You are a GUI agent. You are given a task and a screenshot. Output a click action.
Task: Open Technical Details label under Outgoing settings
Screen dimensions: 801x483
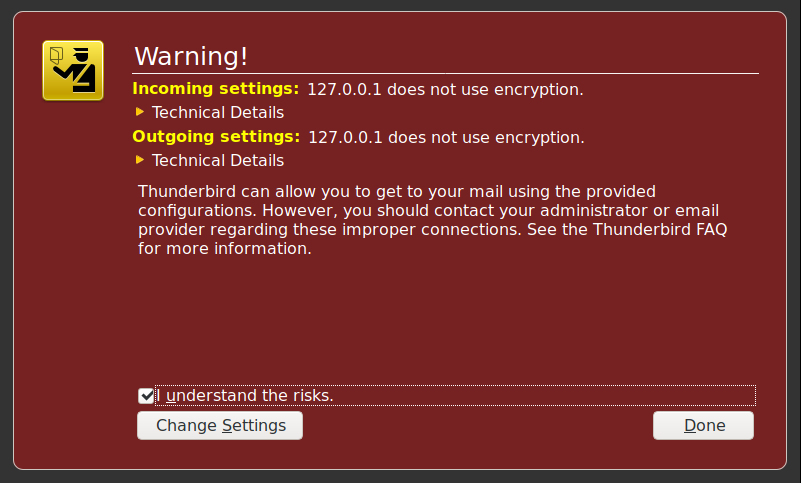click(x=218, y=160)
